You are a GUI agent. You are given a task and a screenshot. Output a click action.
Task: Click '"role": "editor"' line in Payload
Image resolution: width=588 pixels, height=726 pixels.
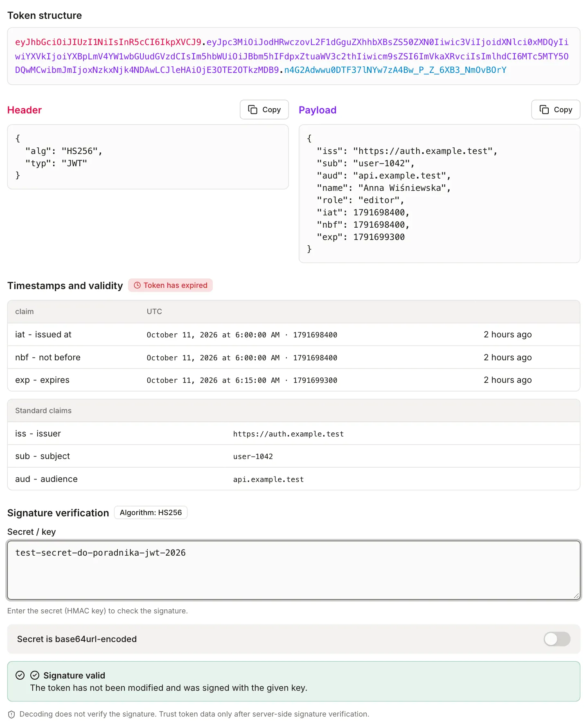pos(360,200)
